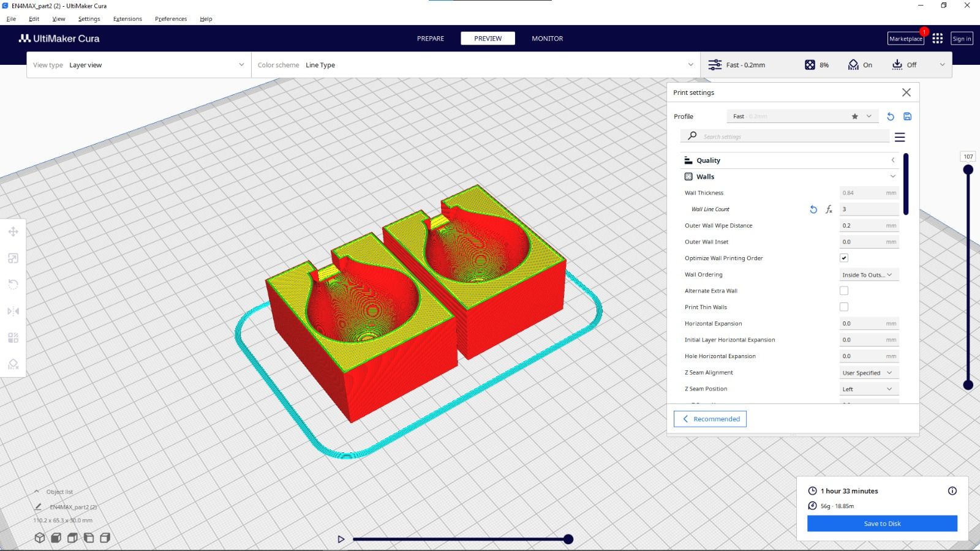This screenshot has height=551, width=980.
Task: Collapse the Walls settings section
Action: (790, 177)
